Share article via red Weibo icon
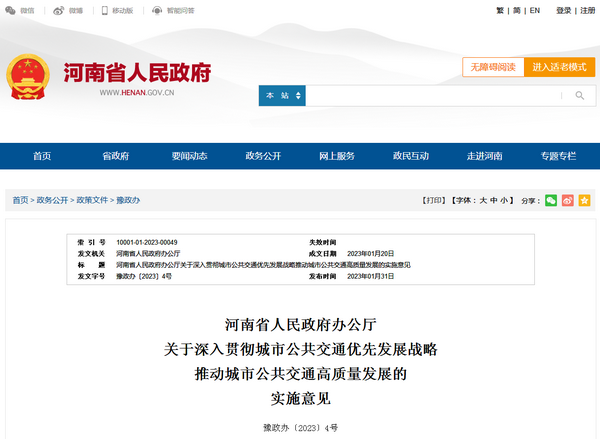The width and height of the screenshot is (600, 439). [x=567, y=200]
